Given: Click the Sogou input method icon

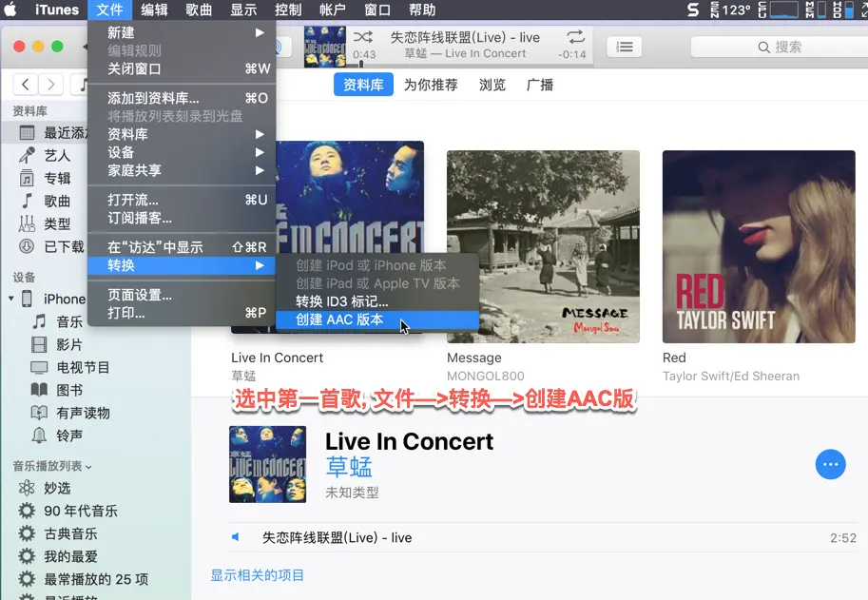Looking at the screenshot, I should click(693, 10).
